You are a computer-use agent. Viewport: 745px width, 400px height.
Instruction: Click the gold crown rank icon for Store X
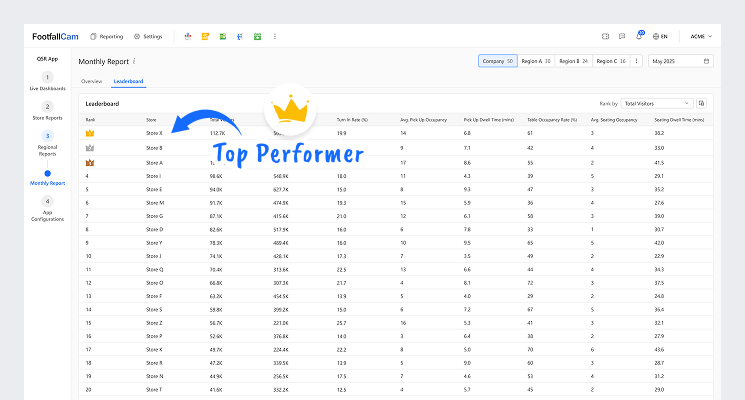[90, 133]
